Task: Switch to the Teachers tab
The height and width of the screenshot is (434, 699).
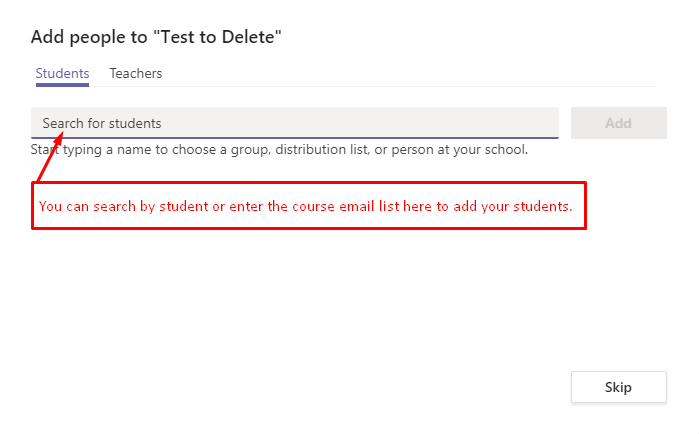Action: coord(135,73)
